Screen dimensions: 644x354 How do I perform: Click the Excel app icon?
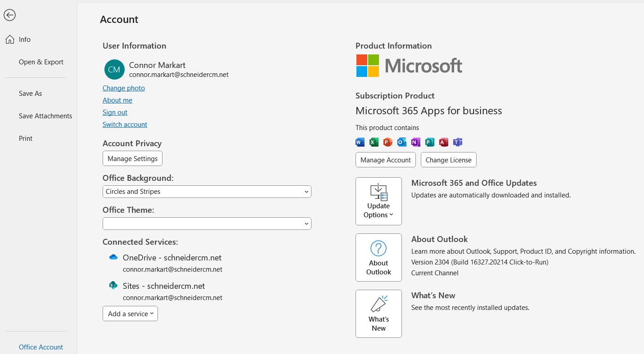pyautogui.click(x=374, y=142)
